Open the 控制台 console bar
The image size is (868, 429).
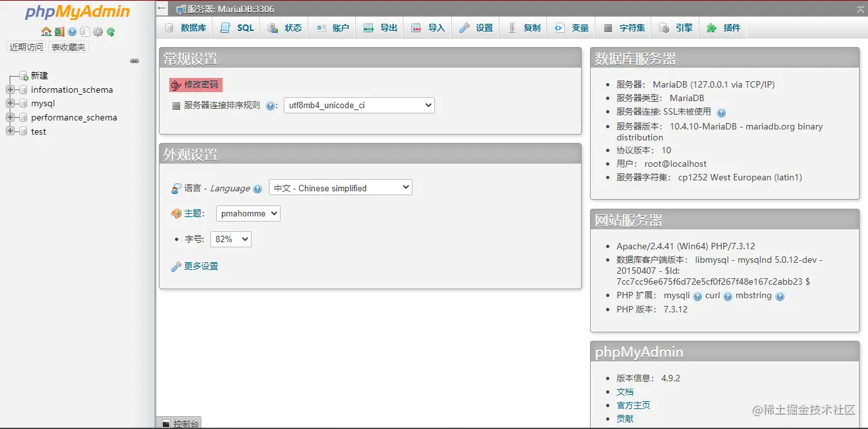coord(179,423)
